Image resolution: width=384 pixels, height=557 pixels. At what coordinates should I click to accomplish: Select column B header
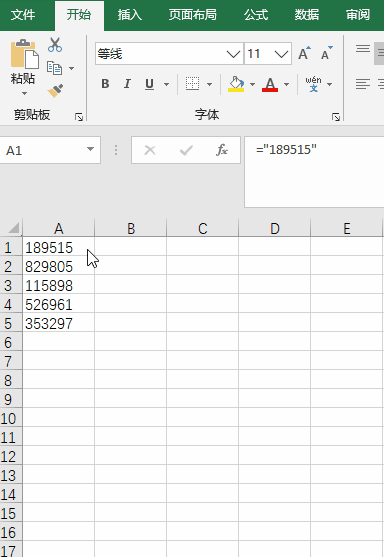[x=131, y=228]
